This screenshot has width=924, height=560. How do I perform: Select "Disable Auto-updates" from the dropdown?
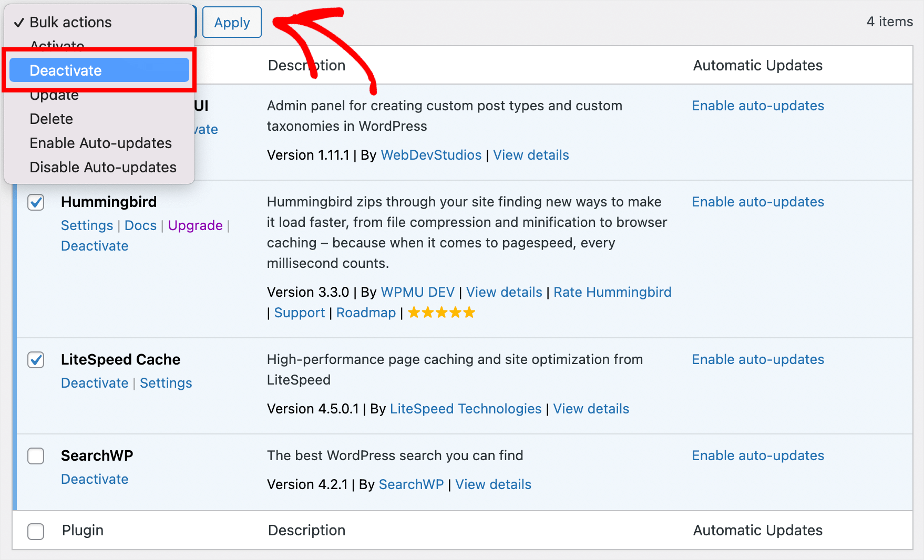point(103,167)
